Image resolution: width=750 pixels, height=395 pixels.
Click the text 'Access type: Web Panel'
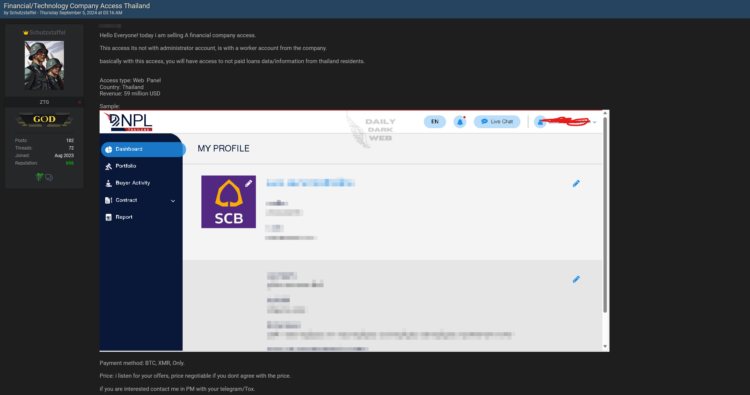click(x=130, y=80)
